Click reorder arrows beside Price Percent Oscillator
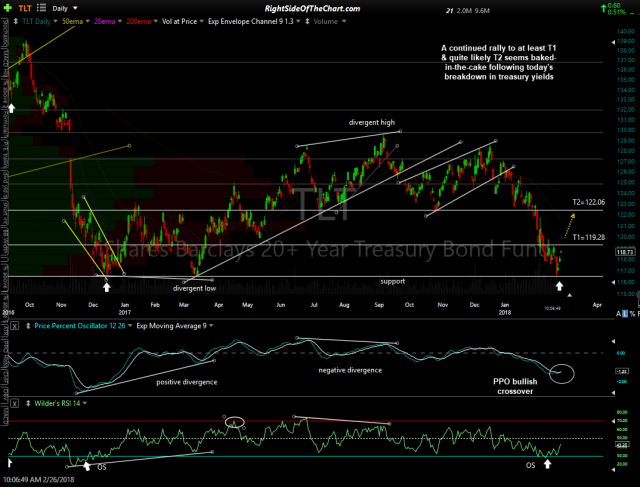The image size is (640, 487). pyautogui.click(x=28, y=326)
